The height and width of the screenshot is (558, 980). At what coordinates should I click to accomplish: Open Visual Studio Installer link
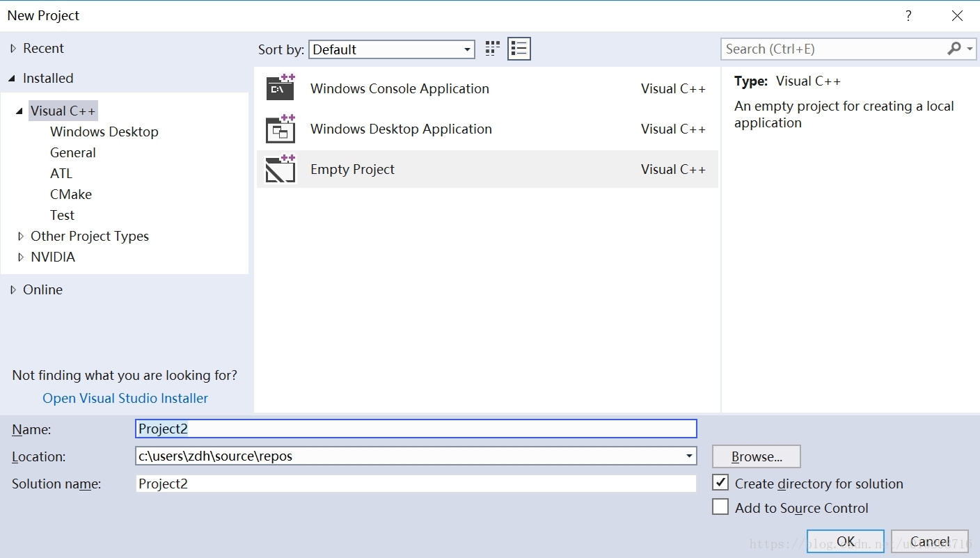[125, 398]
